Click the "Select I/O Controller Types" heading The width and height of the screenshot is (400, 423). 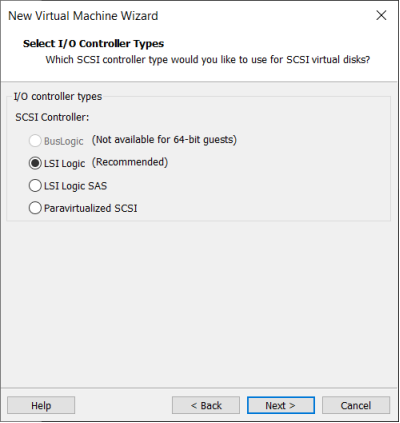coord(93,44)
